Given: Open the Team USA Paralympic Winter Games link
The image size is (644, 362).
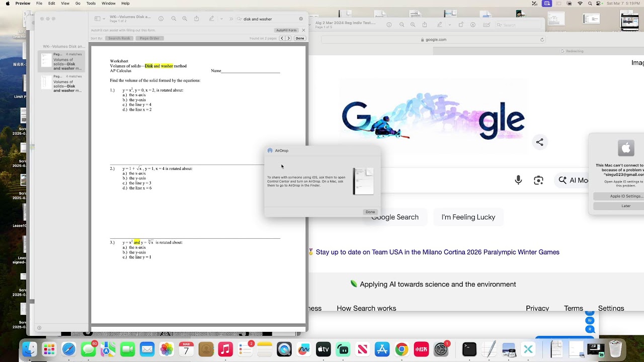Looking at the screenshot, I should [x=438, y=252].
